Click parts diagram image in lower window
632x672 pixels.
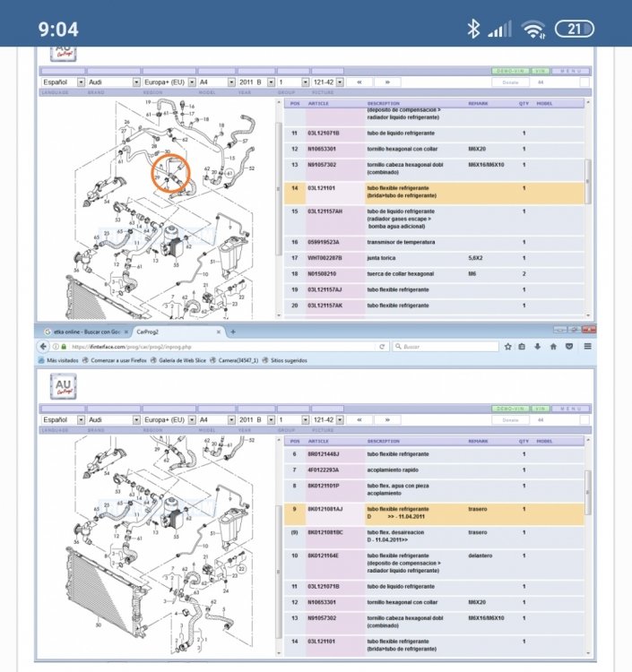(159, 544)
